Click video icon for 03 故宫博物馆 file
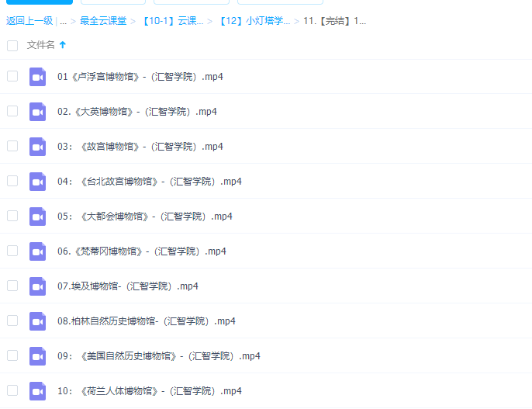The height and width of the screenshot is (409, 532). click(x=38, y=147)
